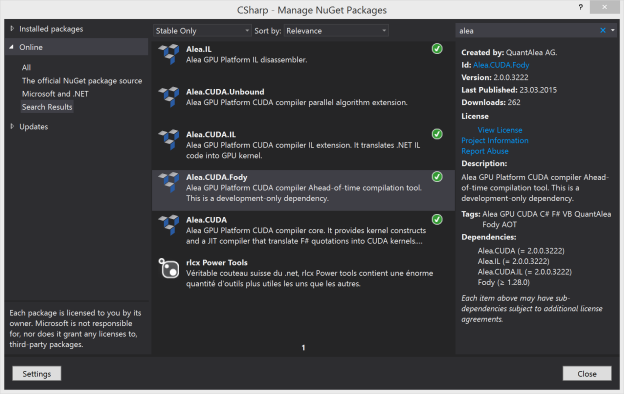Select the rlcx Power Tools title
This screenshot has height=394, width=624.
coord(216,263)
